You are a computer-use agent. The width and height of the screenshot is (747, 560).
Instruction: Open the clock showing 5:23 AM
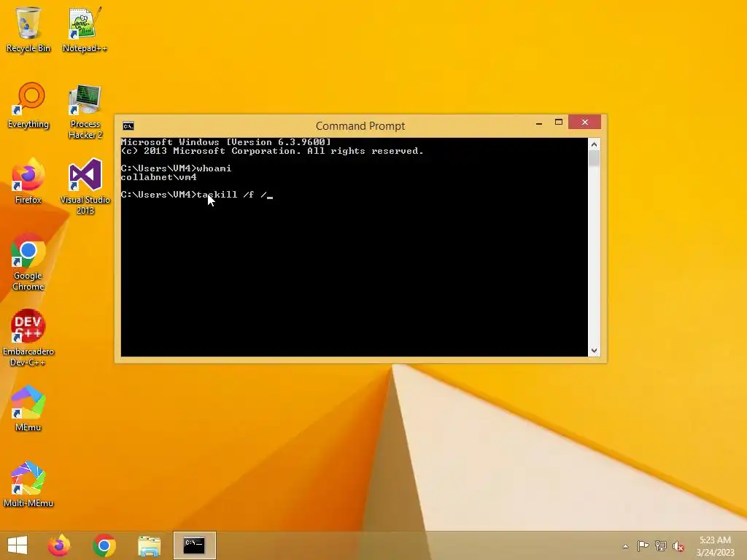click(715, 546)
